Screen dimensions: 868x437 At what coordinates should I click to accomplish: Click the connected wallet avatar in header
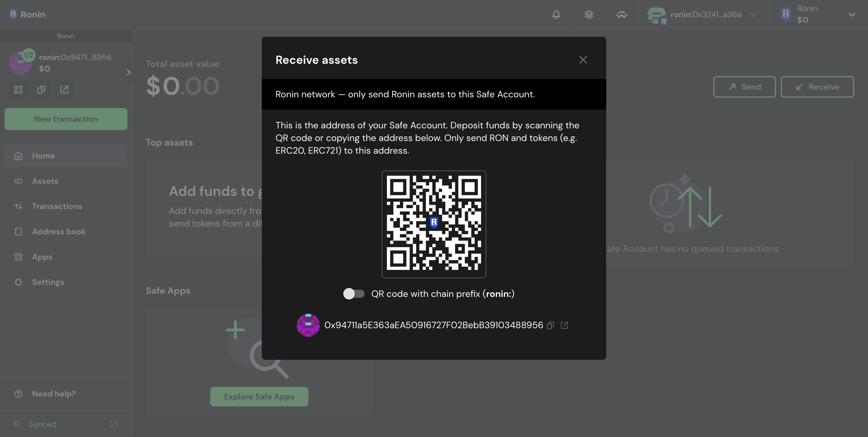pyautogui.click(x=656, y=15)
